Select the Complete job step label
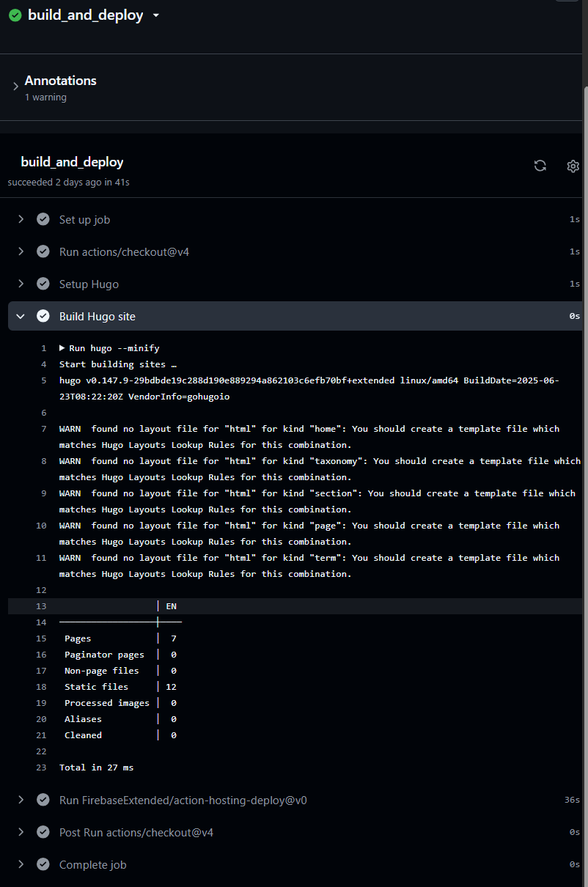 coord(92,864)
